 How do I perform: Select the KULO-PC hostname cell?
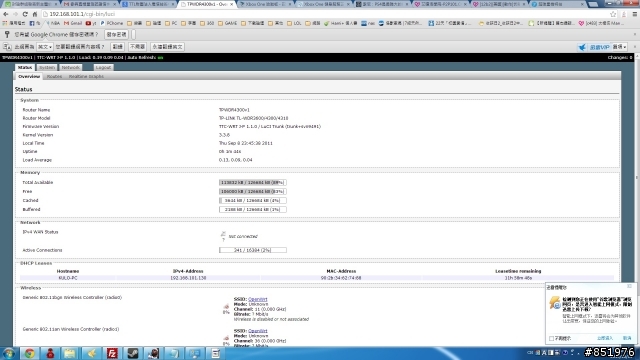[68, 278]
